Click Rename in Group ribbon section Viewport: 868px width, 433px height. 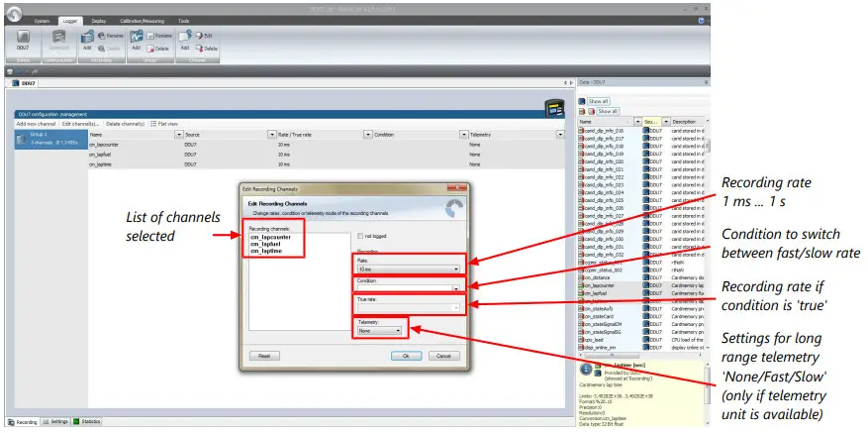pos(159,36)
